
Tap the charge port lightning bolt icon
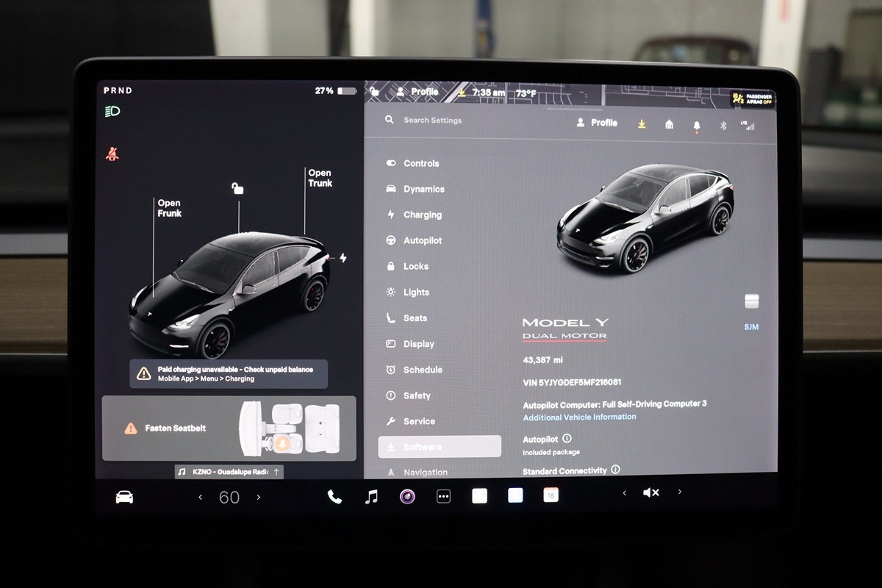(x=343, y=258)
